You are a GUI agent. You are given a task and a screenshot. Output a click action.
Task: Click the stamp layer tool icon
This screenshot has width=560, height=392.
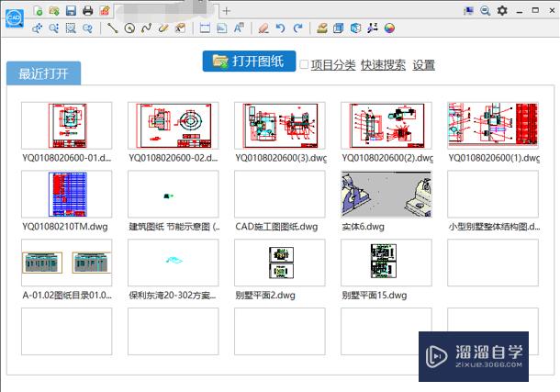click(x=322, y=28)
